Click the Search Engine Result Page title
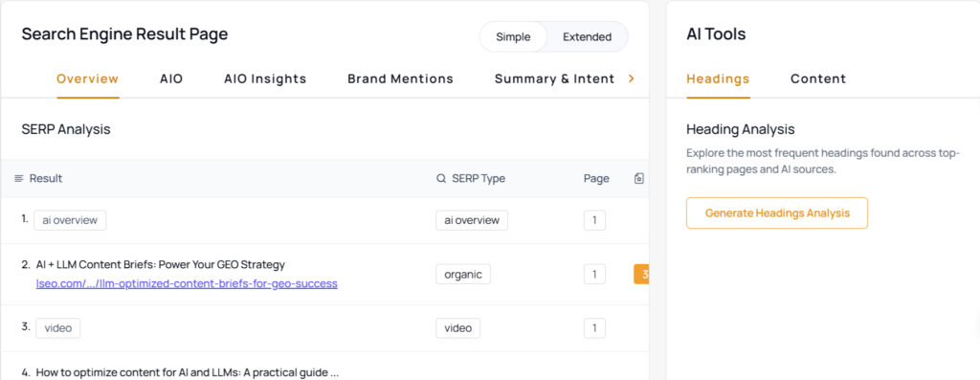 [x=124, y=34]
